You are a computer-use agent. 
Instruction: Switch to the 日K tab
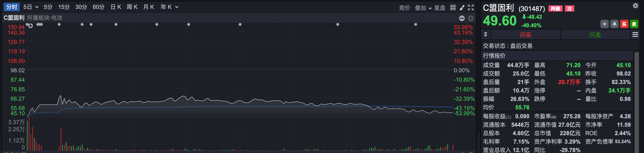116,7
